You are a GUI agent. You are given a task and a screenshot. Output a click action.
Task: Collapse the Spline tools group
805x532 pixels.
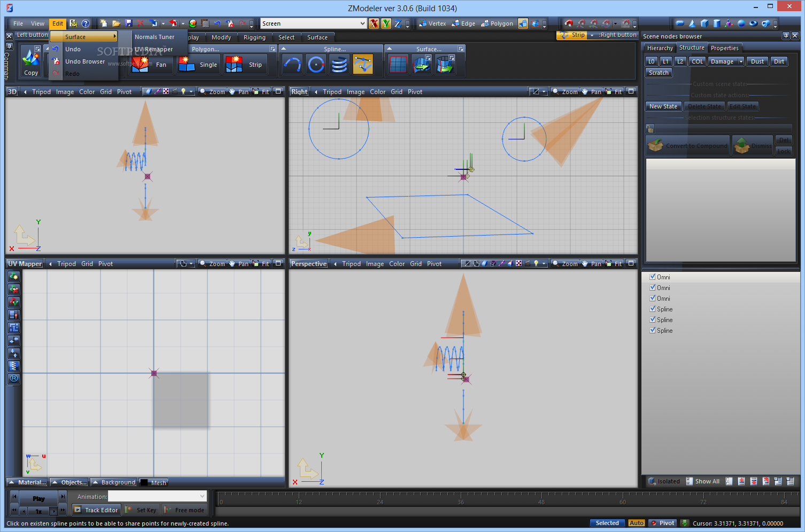click(x=285, y=49)
